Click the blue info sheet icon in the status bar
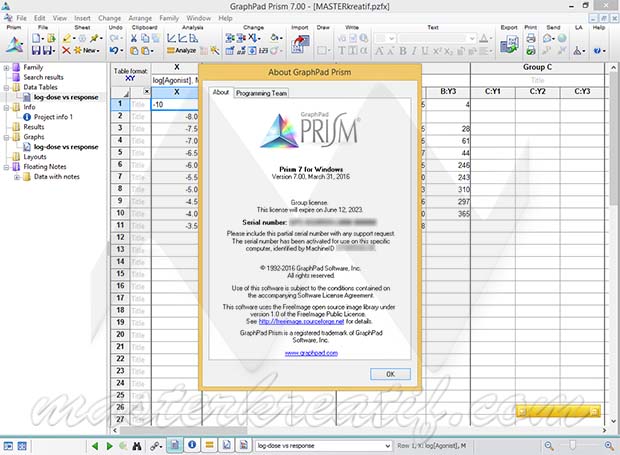Viewport: 620px width, 455px height. (x=192, y=445)
